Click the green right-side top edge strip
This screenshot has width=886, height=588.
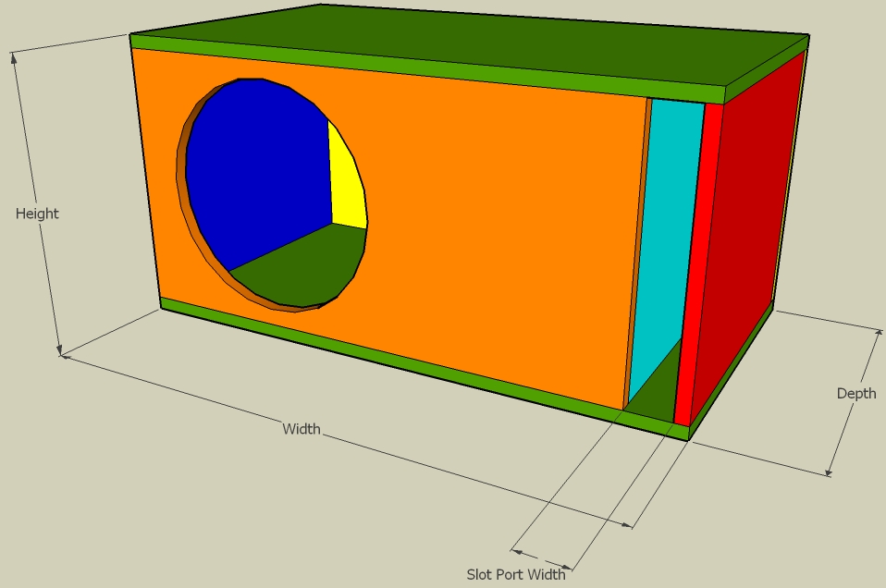coord(767,67)
